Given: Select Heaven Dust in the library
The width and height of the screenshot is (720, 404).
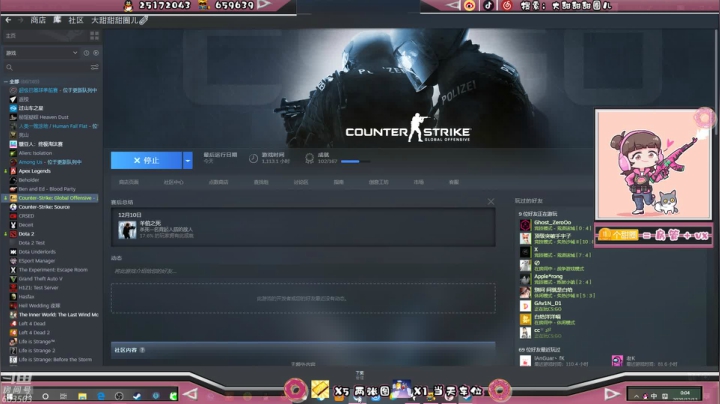Looking at the screenshot, I should pos(44,117).
